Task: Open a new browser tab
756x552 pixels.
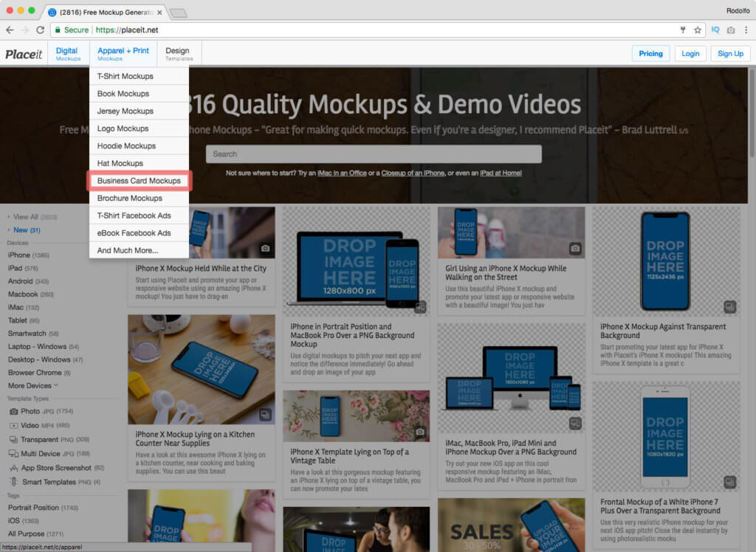Action: (179, 13)
